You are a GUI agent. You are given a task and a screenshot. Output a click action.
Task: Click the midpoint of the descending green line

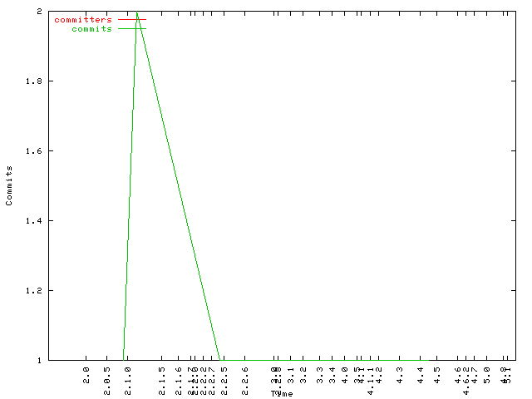[x=178, y=185]
